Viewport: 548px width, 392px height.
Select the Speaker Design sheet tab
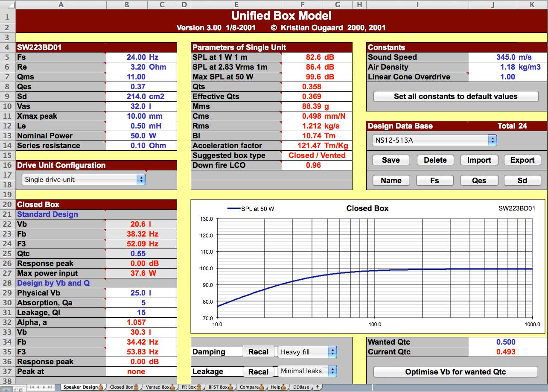pos(83,387)
